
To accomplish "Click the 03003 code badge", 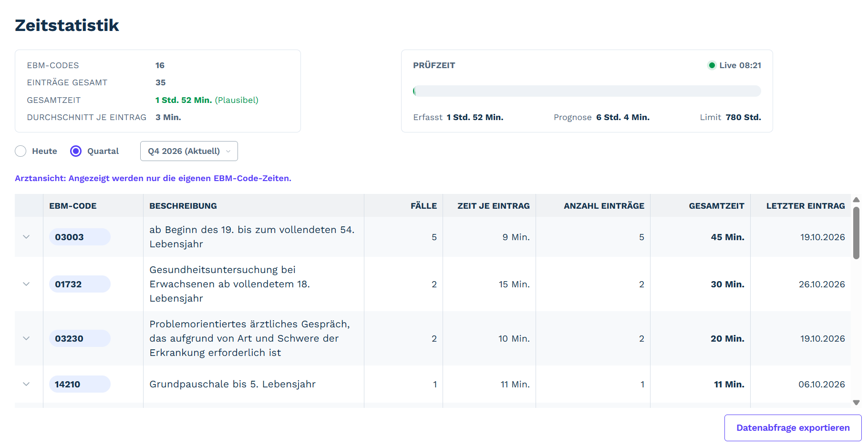I will (x=80, y=237).
